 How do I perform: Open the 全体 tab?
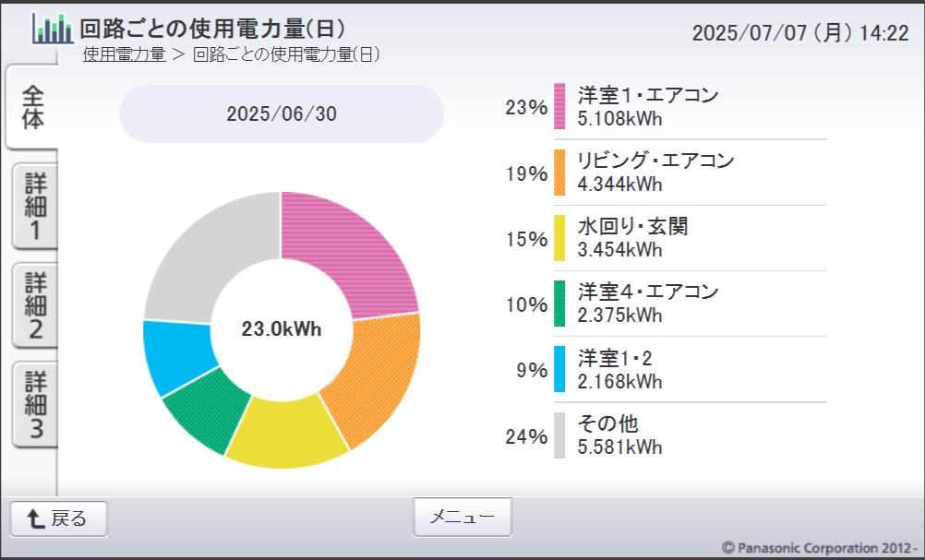point(32,107)
